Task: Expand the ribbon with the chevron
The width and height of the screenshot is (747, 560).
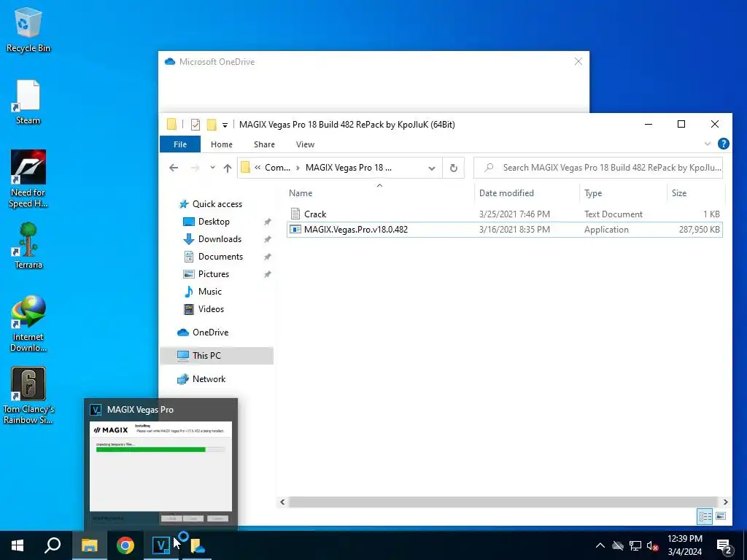Action: coord(708,144)
